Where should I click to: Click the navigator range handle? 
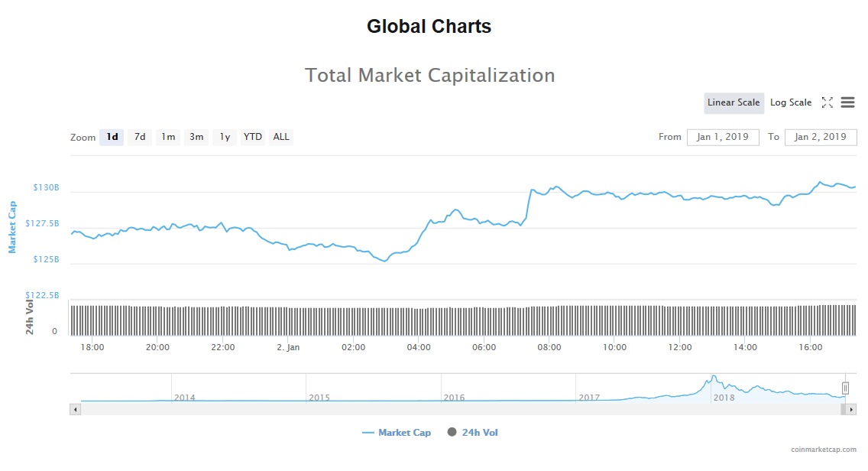845,388
